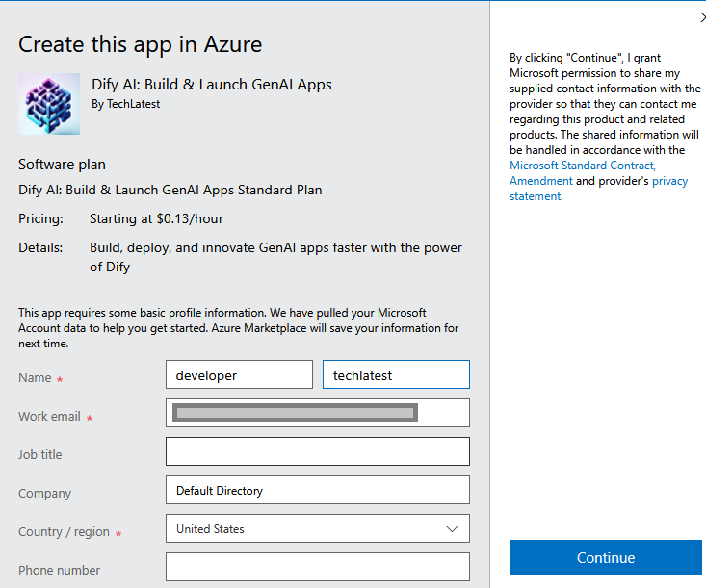The height and width of the screenshot is (588, 706).
Task: Click the 'Job title' field label
Action: pos(40,455)
